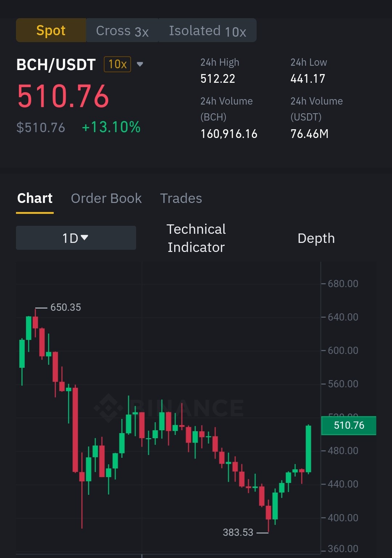The width and height of the screenshot is (392, 558).
Task: Tap the 650.35 high price marker
Action: [65, 307]
